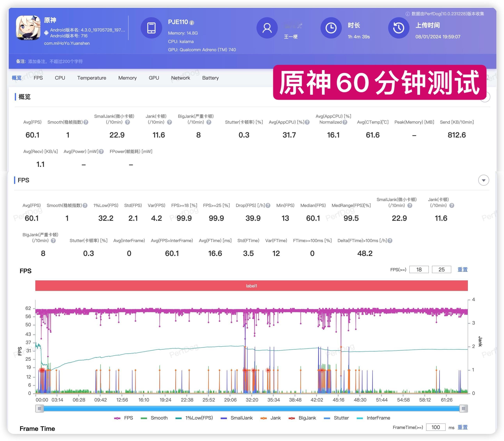Toggle InterFrame series in chart legend

[373, 418]
